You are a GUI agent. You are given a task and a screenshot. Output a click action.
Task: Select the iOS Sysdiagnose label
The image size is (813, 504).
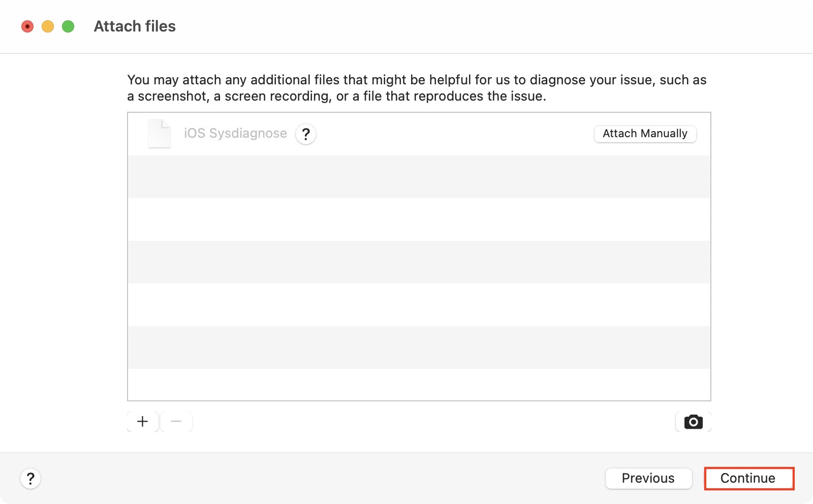[x=235, y=134]
